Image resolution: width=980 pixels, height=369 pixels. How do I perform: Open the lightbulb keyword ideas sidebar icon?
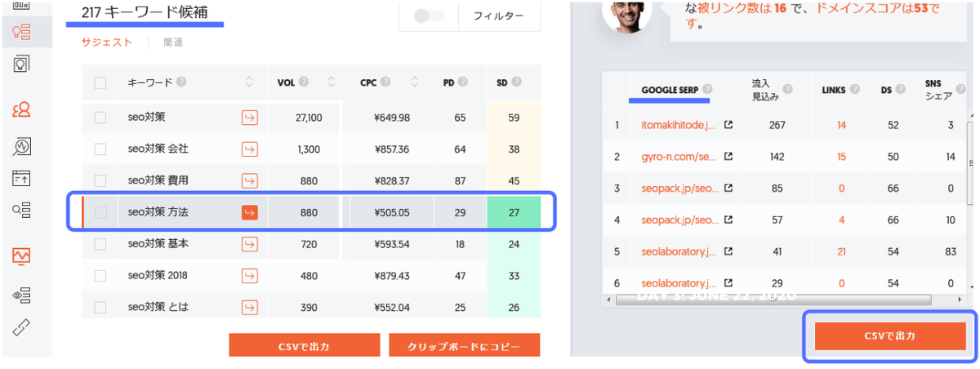[x=22, y=33]
